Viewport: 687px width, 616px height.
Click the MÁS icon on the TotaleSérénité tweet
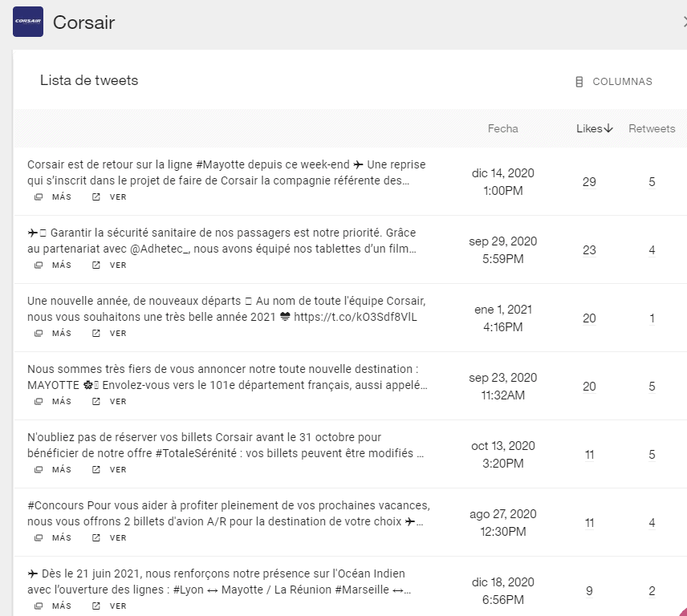click(39, 469)
